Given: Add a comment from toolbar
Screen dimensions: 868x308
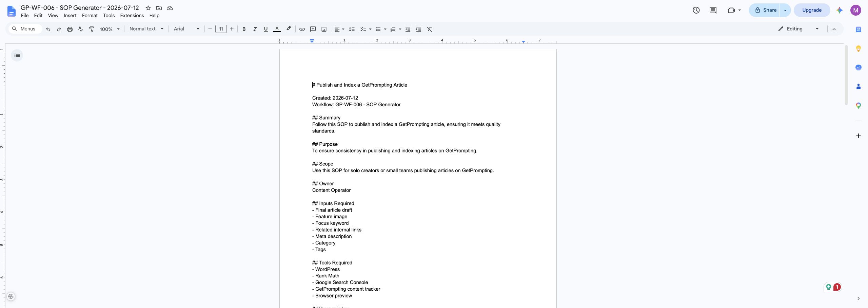Looking at the screenshot, I should (x=313, y=29).
